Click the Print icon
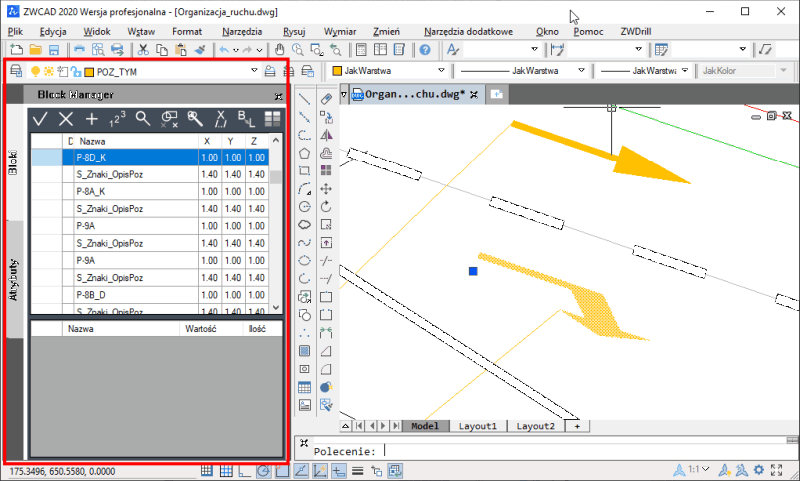This screenshot has width=800, height=481. 79,49
